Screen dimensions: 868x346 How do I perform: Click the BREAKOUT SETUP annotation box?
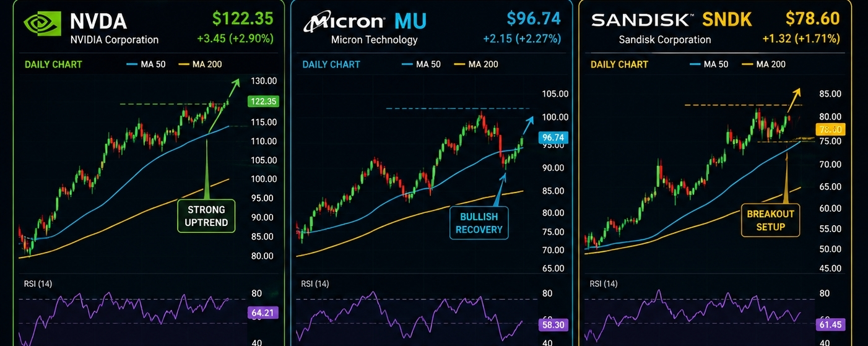[770, 220]
